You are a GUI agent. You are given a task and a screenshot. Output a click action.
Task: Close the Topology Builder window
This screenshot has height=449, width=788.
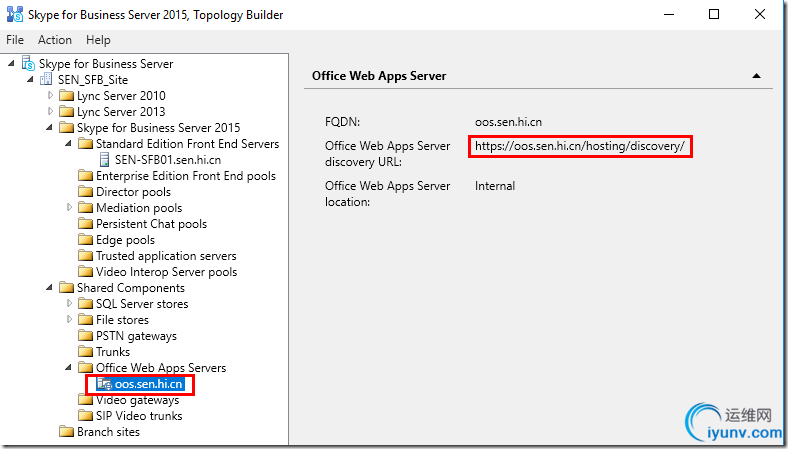pyautogui.click(x=760, y=14)
